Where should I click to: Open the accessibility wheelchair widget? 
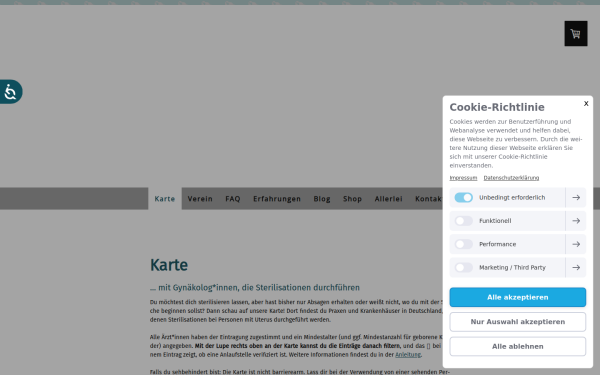11,92
